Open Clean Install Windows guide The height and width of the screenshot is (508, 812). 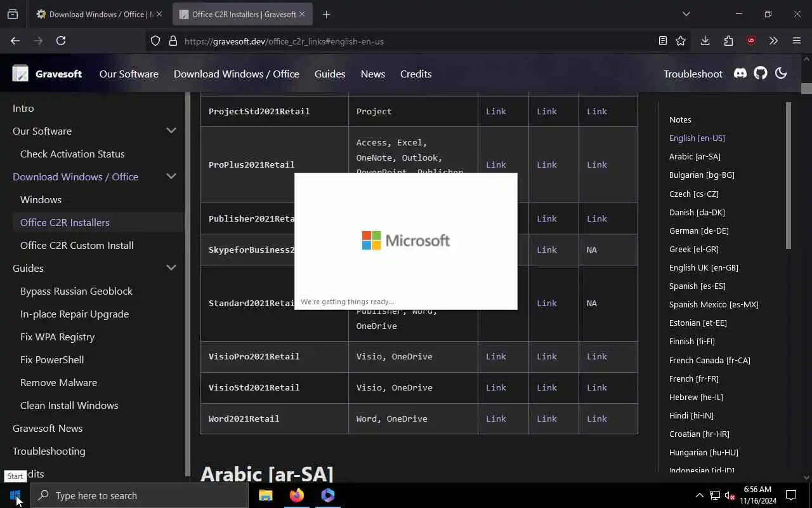tap(69, 405)
